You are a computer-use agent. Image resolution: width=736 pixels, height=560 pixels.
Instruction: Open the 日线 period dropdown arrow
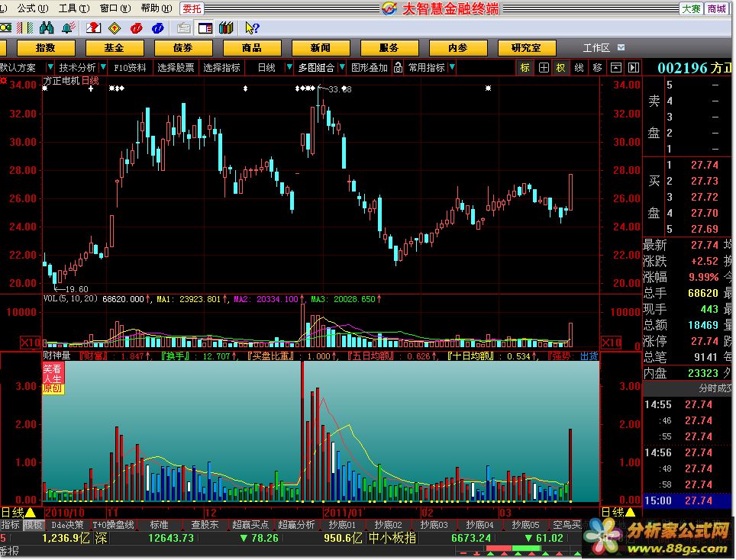[289, 68]
